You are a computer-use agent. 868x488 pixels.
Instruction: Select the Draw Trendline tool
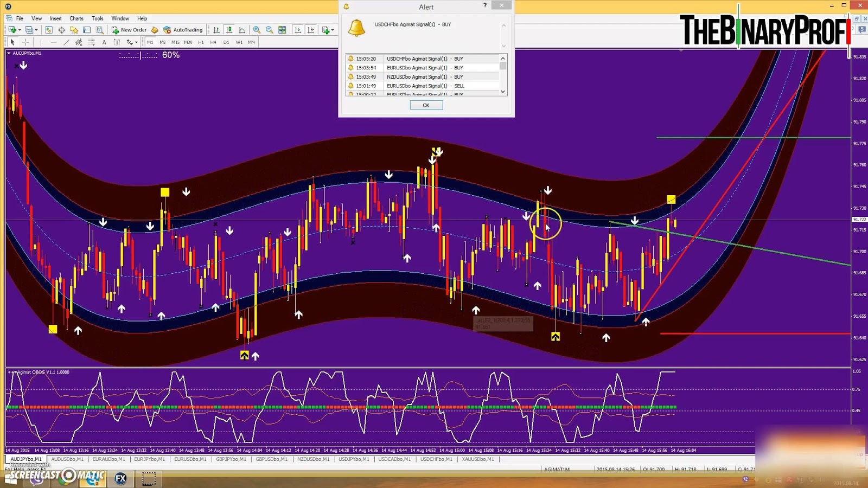65,42
